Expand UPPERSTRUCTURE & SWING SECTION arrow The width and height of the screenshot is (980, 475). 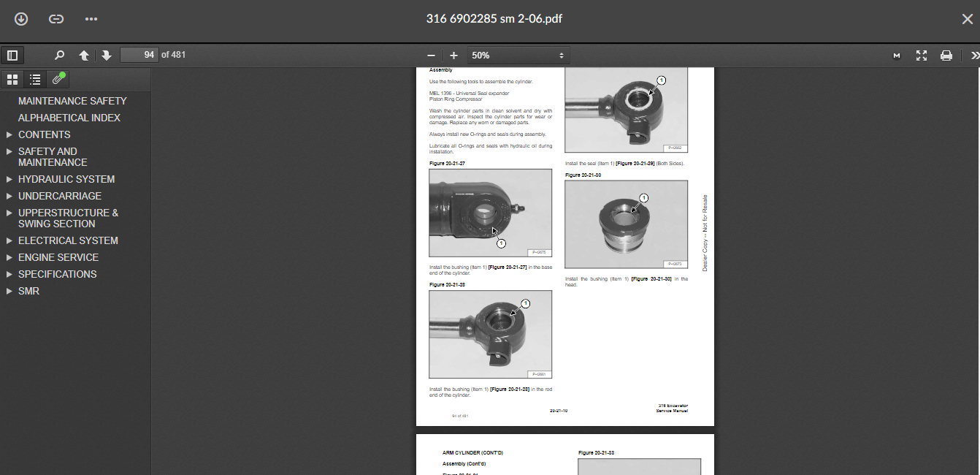pos(9,213)
